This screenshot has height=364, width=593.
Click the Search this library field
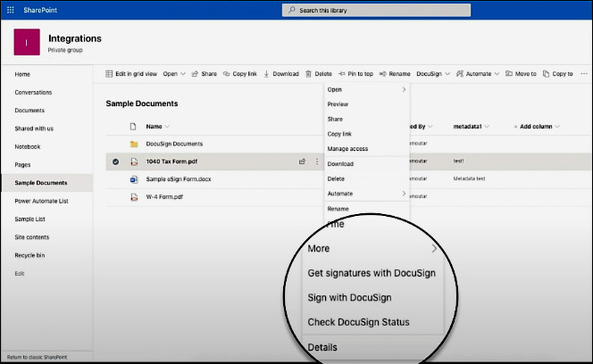tap(376, 10)
